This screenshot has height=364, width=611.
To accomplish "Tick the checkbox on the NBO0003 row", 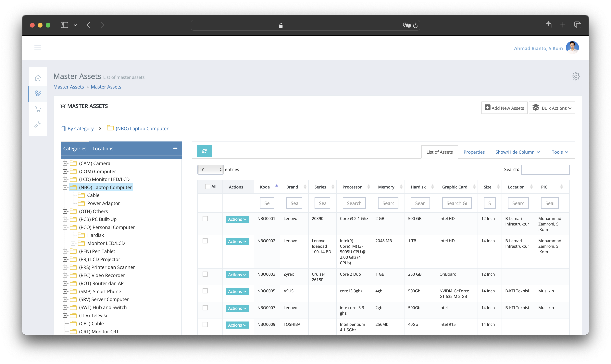I will [x=205, y=274].
